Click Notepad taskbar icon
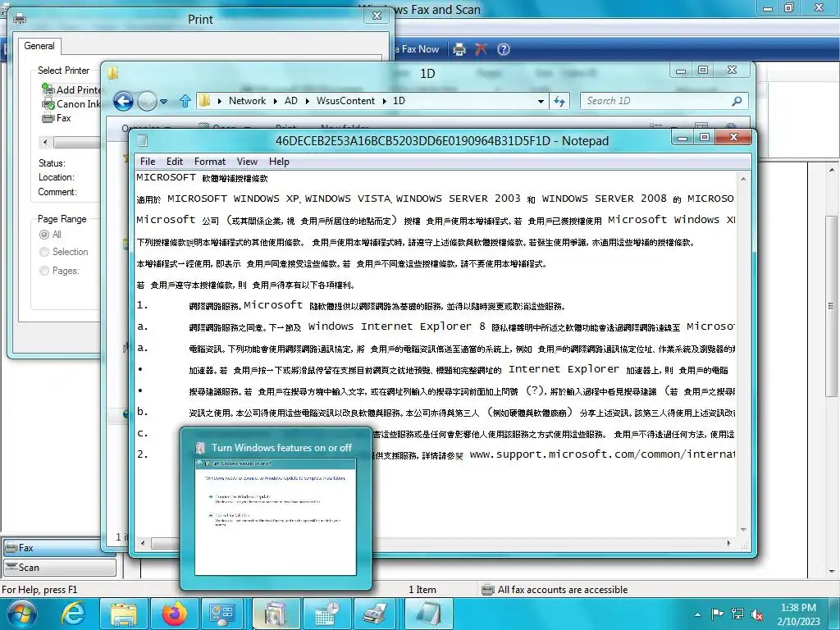Image resolution: width=840 pixels, height=630 pixels. 428,614
